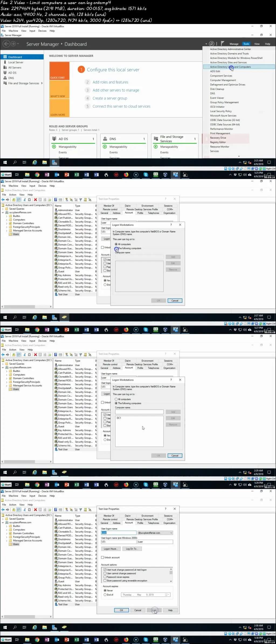Screen dimensions: 276x644
Task: Select the Never account expires radio
Action: 105,590
